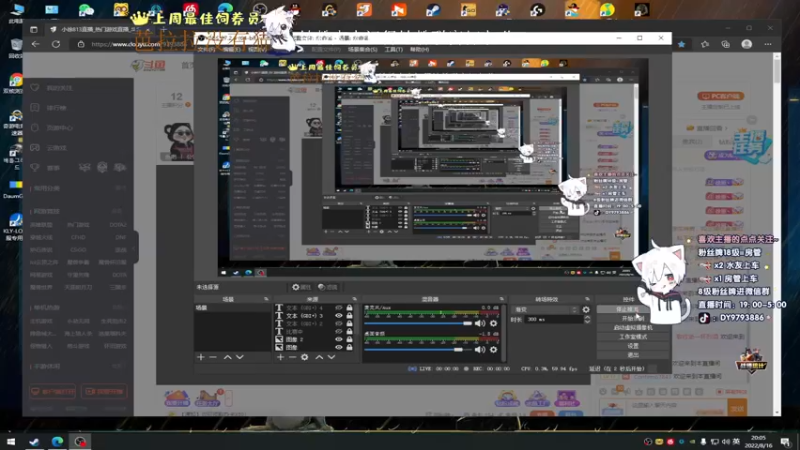Adjust the transition duration stepper arrows
Screen dimensions: 800x450
pyautogui.click(x=587, y=319)
